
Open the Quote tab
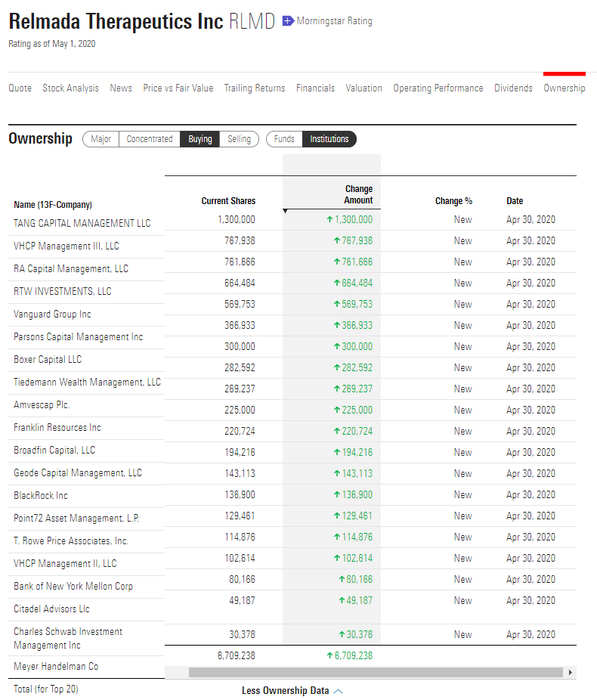coord(20,88)
